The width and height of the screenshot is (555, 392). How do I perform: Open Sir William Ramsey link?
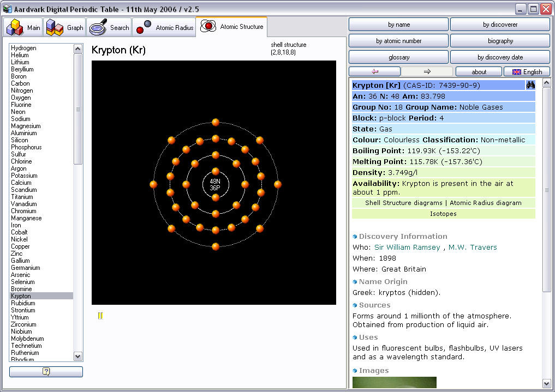point(407,247)
